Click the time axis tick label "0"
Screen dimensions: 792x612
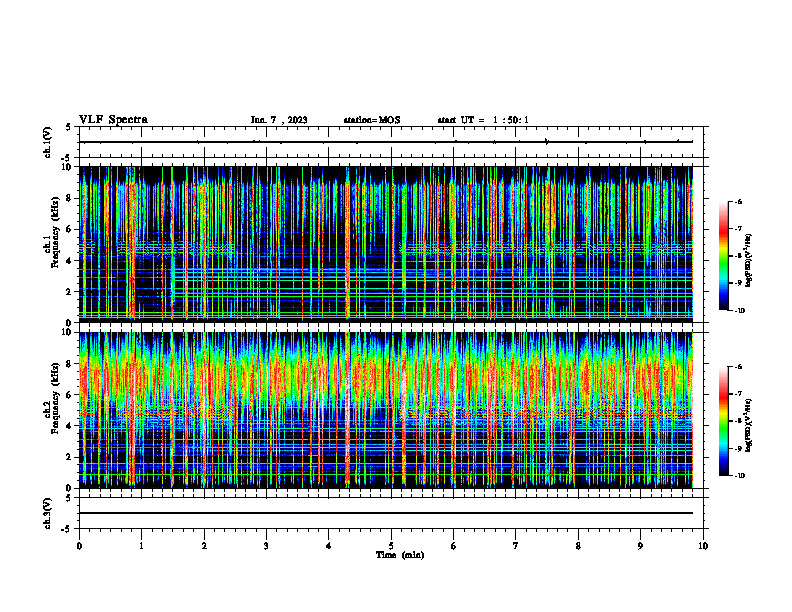pyautogui.click(x=79, y=546)
